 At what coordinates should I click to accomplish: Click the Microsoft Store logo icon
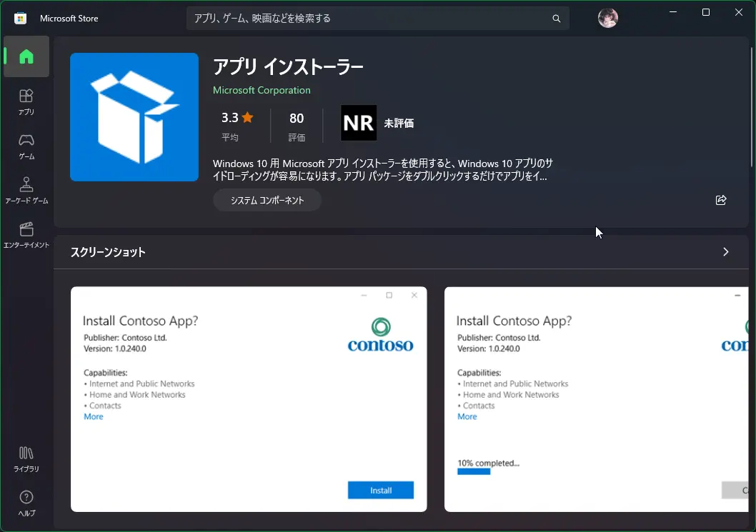tap(21, 19)
